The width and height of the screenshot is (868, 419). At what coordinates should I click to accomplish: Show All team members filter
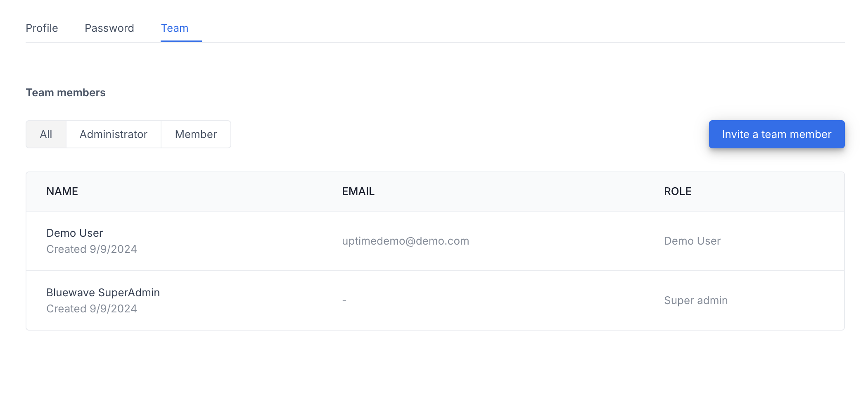click(x=46, y=134)
